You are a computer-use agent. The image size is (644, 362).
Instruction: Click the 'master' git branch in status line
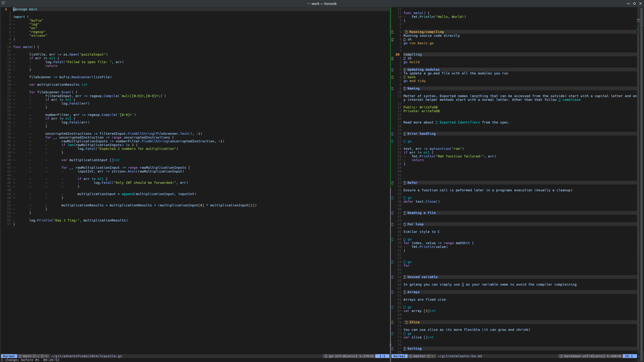(x=419, y=356)
